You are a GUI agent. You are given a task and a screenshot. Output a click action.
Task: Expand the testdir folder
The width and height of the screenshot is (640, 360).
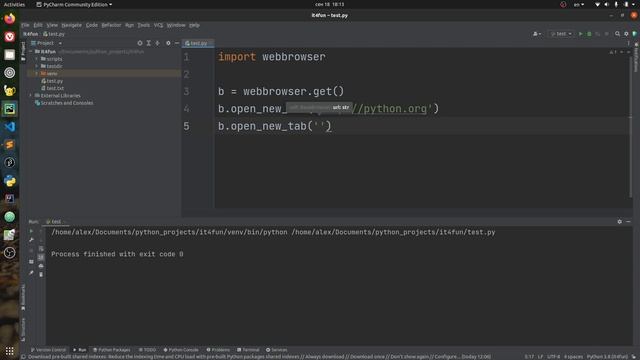pyautogui.click(x=37, y=66)
